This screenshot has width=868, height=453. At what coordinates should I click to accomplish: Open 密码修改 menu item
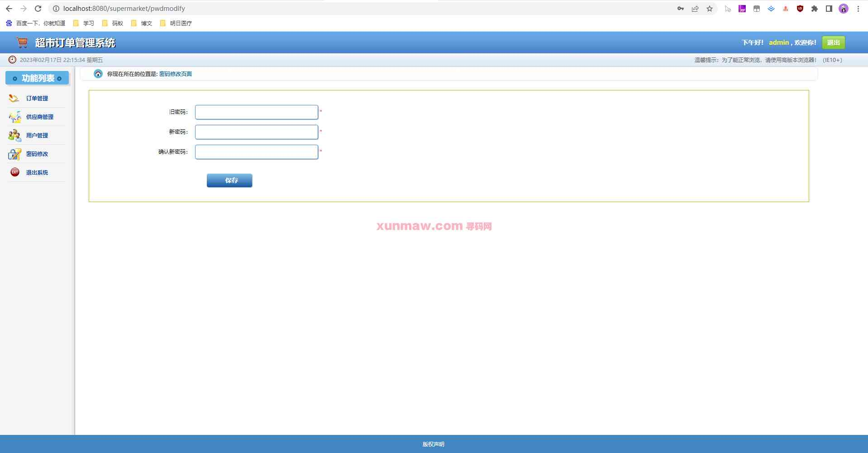[x=37, y=154]
